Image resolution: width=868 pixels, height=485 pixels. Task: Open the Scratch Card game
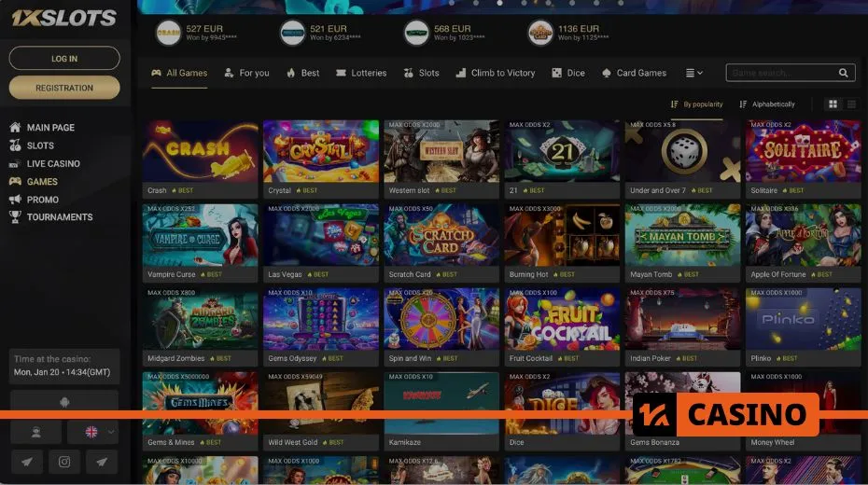[441, 242]
